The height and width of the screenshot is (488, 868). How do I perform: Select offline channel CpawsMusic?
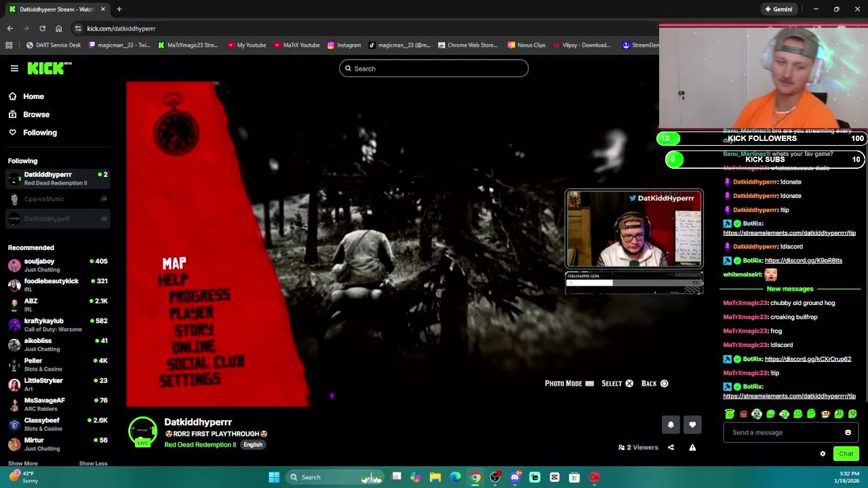(x=58, y=199)
